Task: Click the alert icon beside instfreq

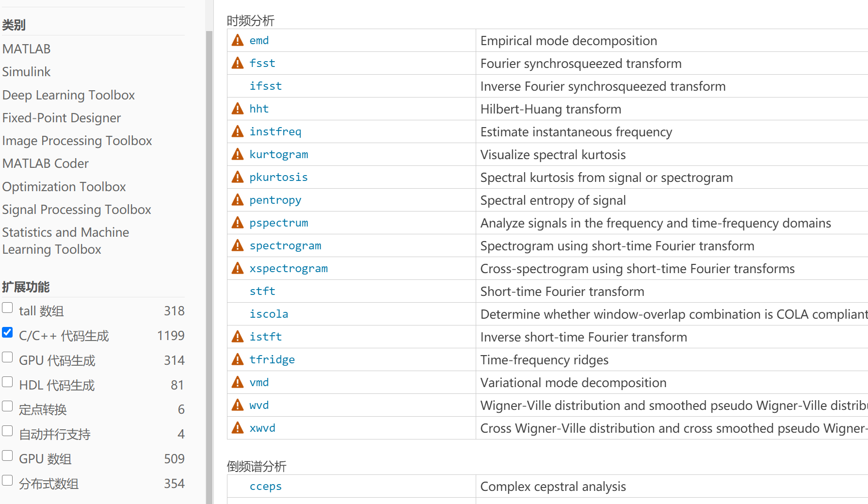Action: [237, 131]
